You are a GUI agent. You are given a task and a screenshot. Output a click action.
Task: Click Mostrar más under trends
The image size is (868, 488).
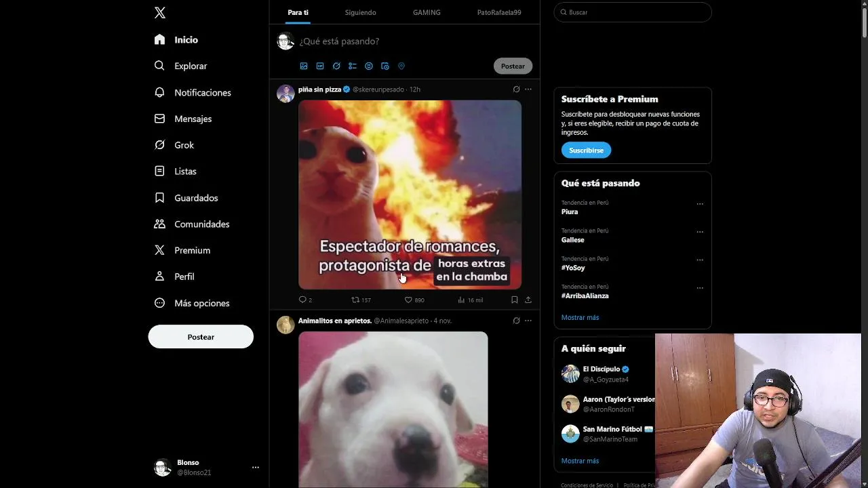(580, 317)
